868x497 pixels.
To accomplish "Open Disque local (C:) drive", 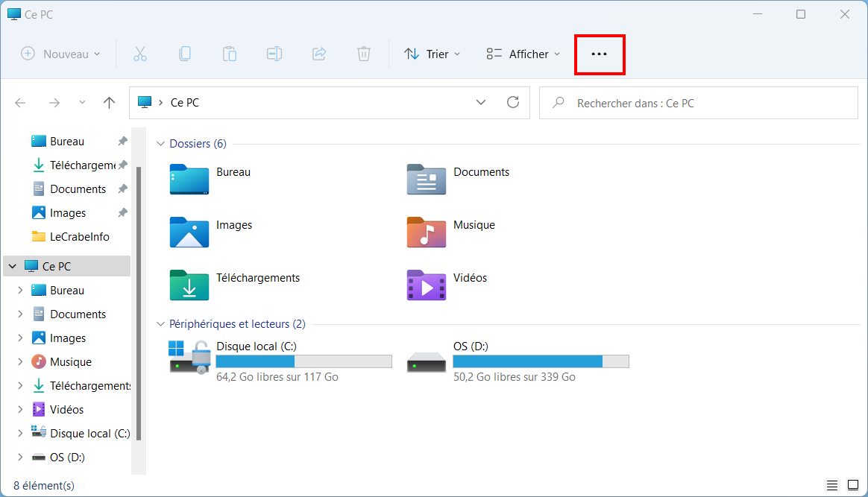I will pos(280,361).
